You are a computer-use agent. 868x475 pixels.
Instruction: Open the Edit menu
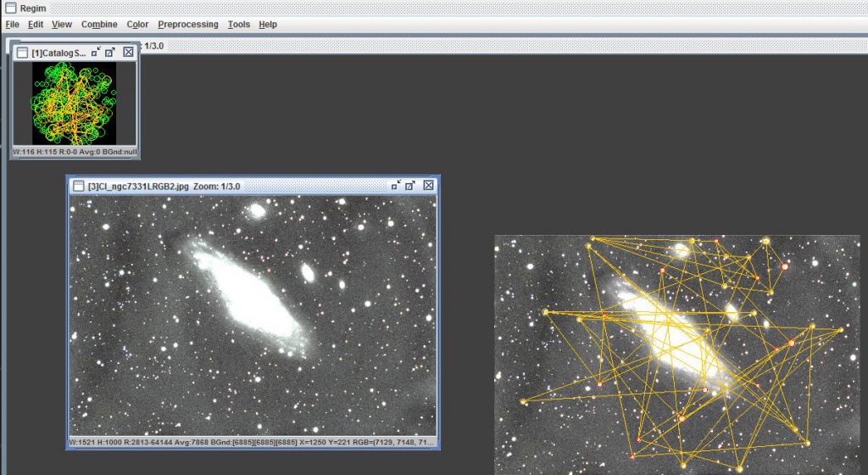coord(36,25)
